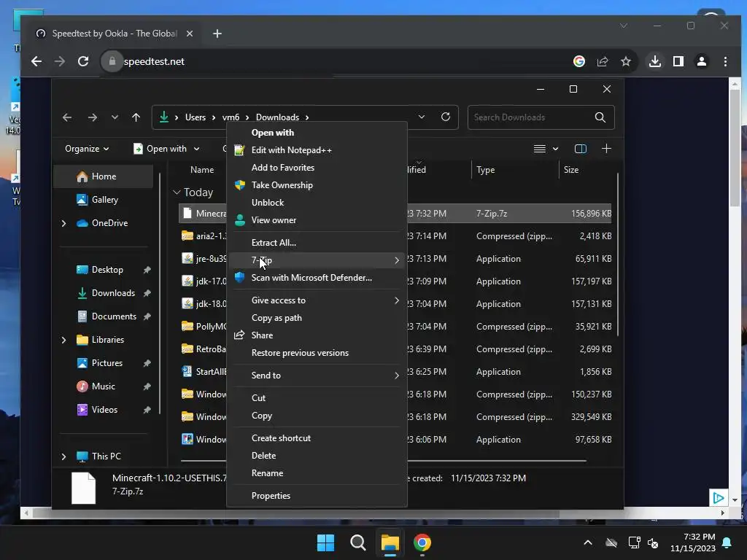Close the Speedtest by Ookla tab
Viewport: 747px width, 560px height.
tap(190, 34)
